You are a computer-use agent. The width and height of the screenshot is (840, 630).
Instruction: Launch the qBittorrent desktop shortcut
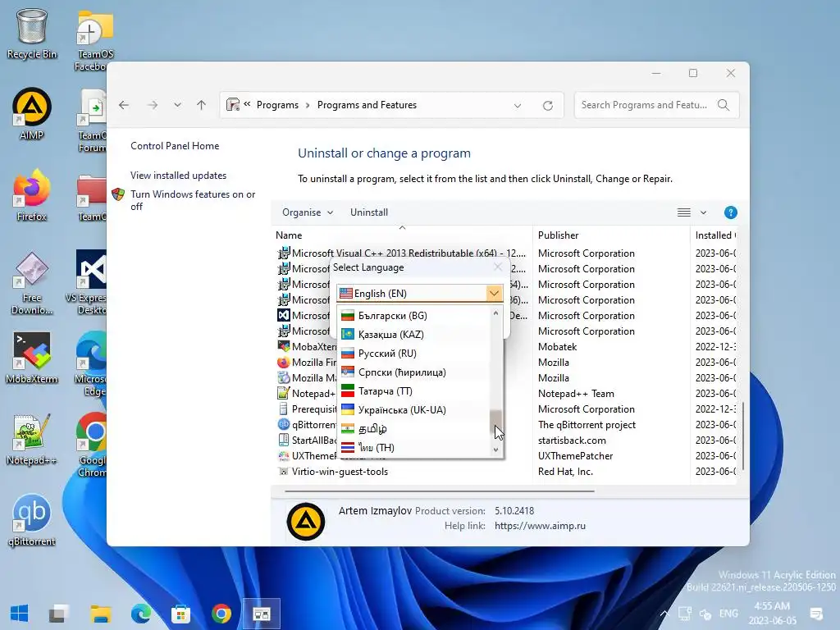32,521
